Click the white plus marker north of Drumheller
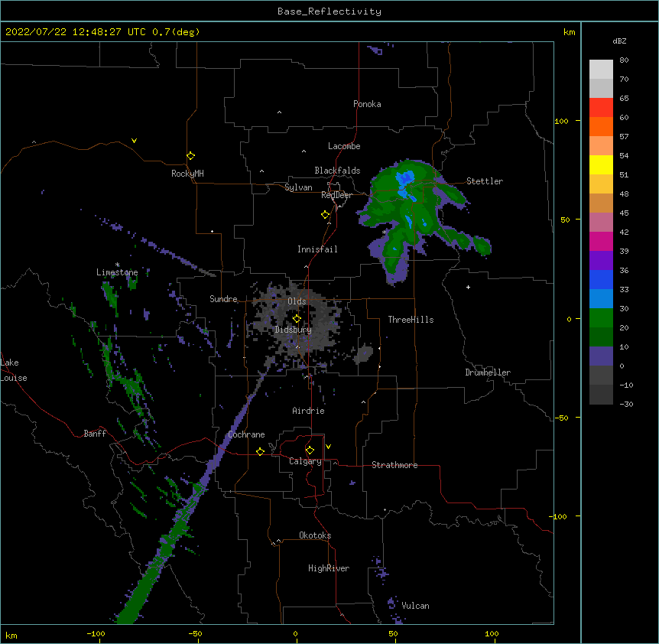659x644 pixels. point(468,287)
